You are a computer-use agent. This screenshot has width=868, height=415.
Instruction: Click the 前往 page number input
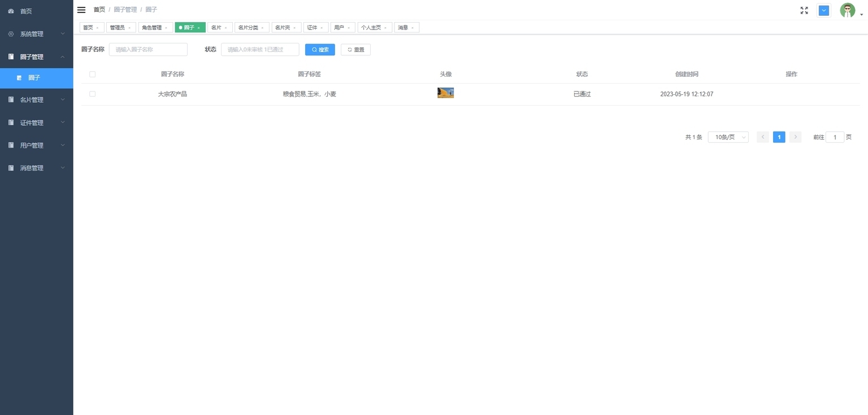(835, 137)
